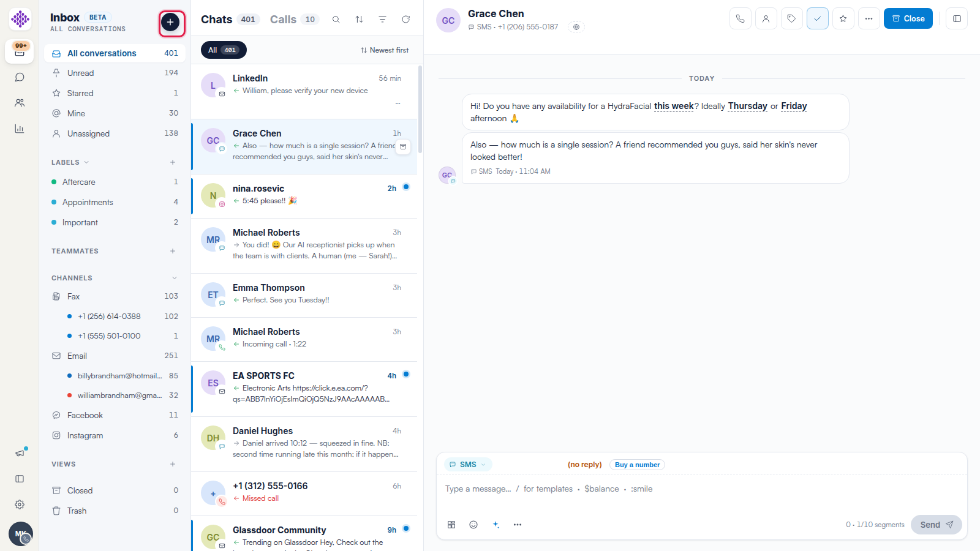Viewport: 980px width, 551px height.
Task: Add a new view with plus
Action: coord(173,464)
